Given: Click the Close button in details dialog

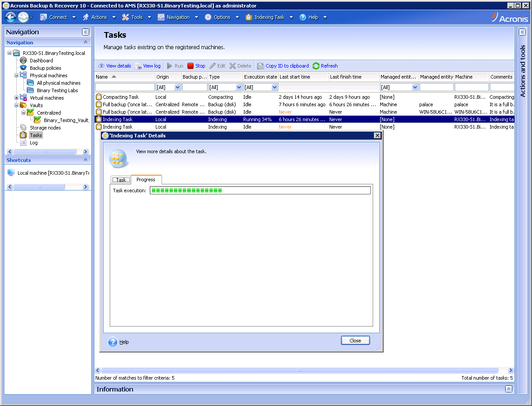Looking at the screenshot, I should 355,341.
